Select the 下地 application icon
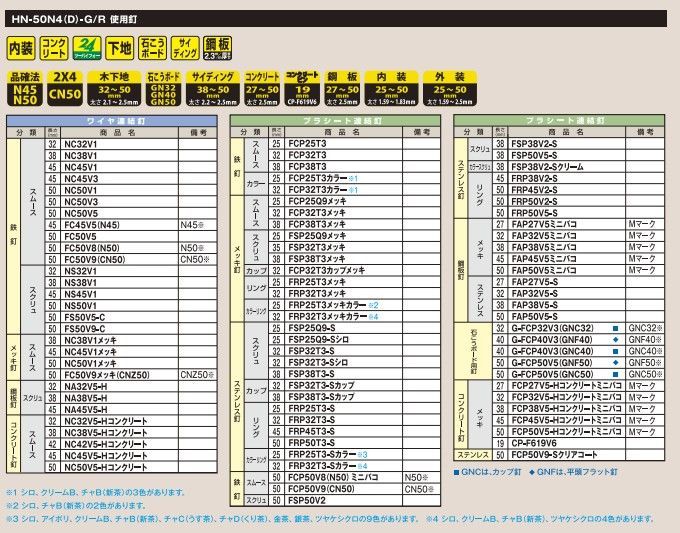The width and height of the screenshot is (680, 533). 120,47
